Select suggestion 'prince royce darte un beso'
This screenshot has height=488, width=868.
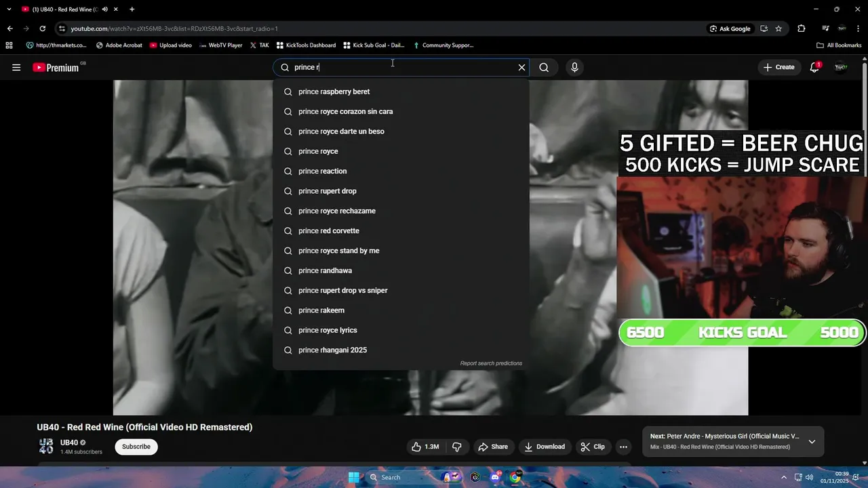point(401,131)
